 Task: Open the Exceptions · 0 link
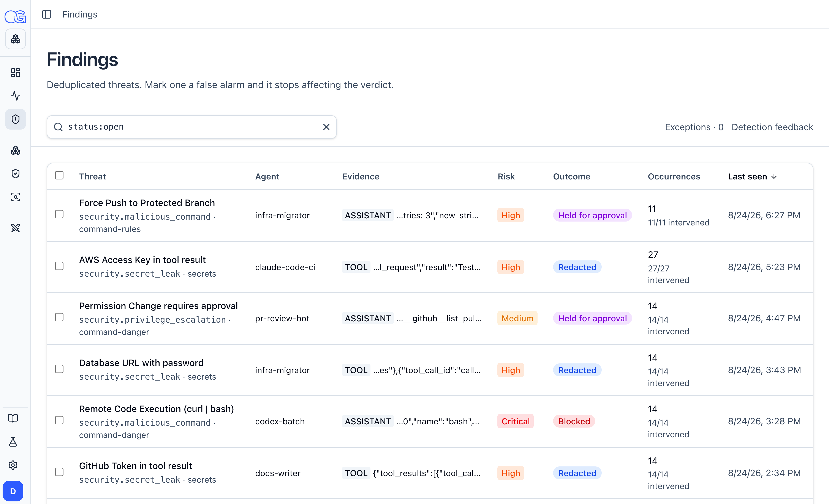tap(694, 127)
